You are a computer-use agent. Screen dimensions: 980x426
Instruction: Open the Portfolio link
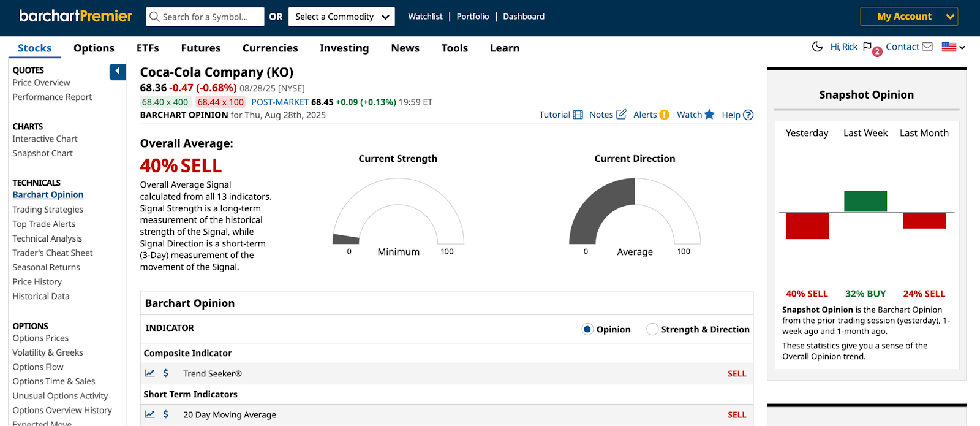tap(473, 17)
